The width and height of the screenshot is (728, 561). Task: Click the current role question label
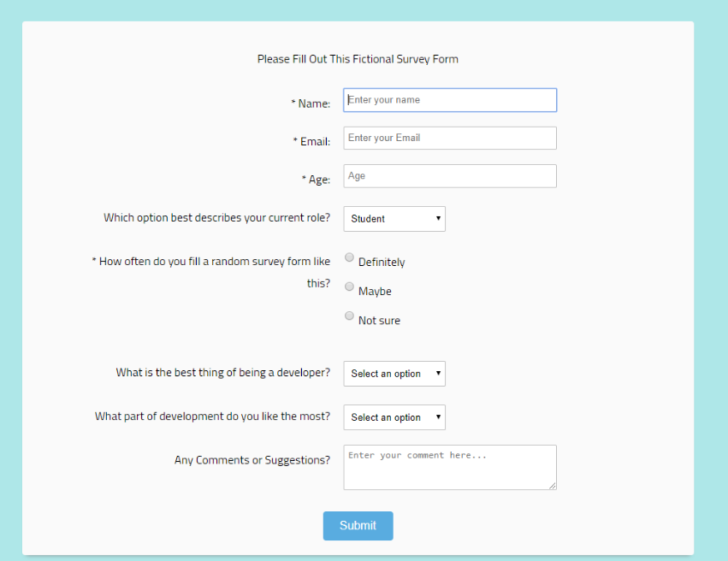coord(216,217)
